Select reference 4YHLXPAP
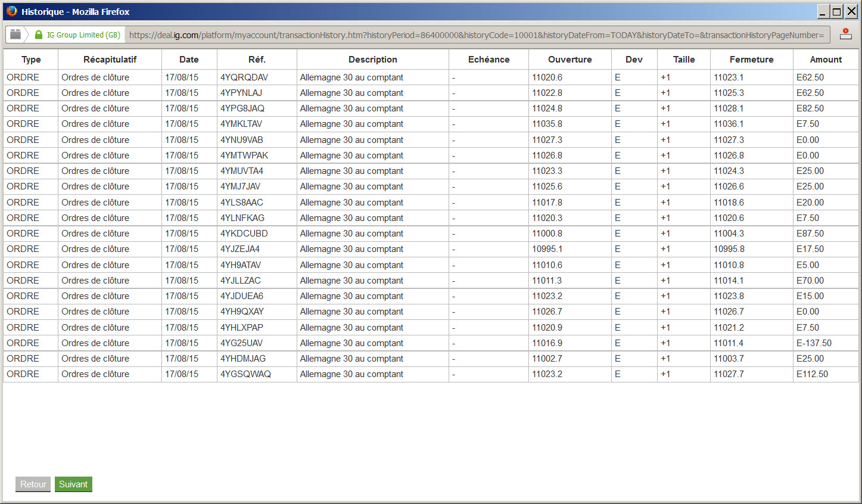This screenshot has width=862, height=504. pos(242,328)
